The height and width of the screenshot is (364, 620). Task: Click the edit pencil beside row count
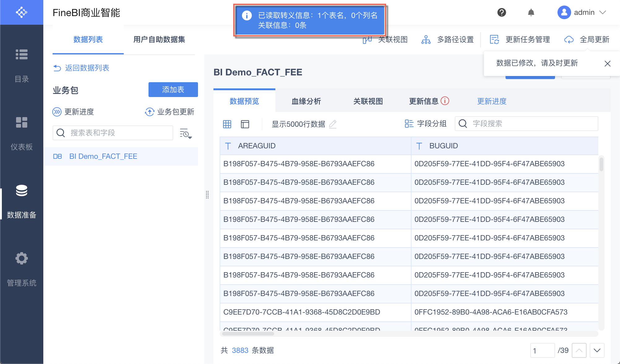coord(333,124)
